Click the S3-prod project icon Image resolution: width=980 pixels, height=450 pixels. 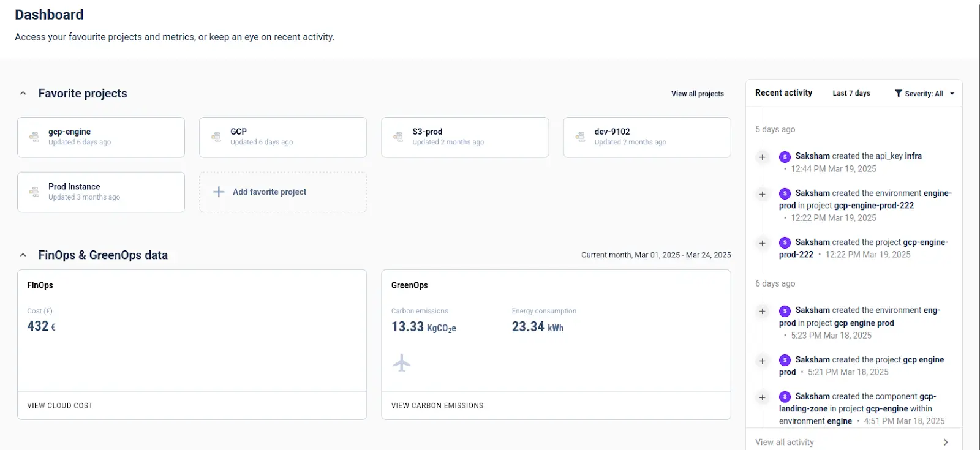(398, 137)
